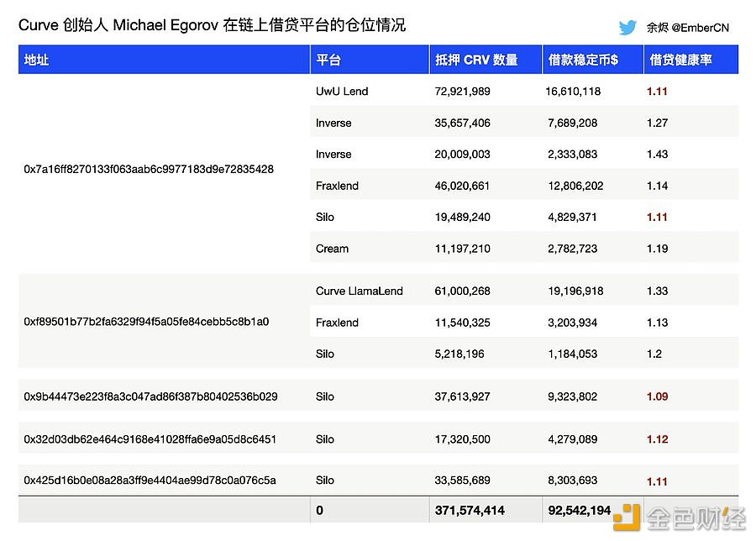Click borrowed amount 4,279,089

[x=573, y=439]
